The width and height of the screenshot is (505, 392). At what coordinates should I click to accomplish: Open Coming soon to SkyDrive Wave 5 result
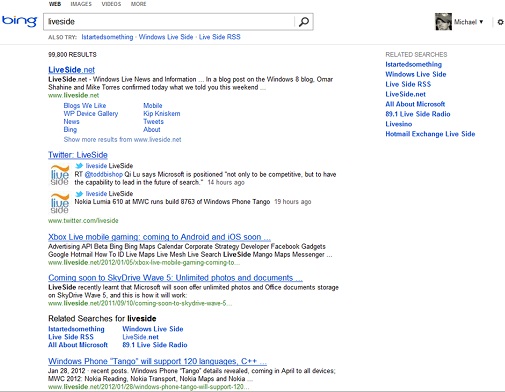[x=175, y=278]
